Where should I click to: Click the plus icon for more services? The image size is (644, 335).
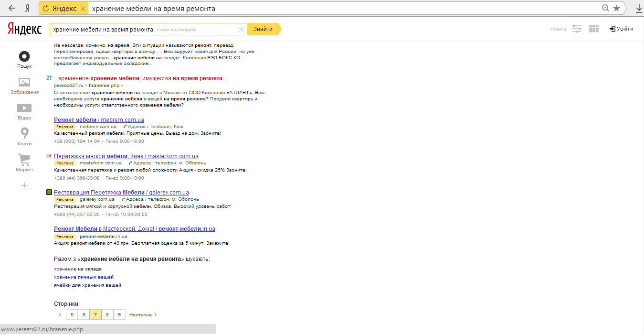[24, 185]
